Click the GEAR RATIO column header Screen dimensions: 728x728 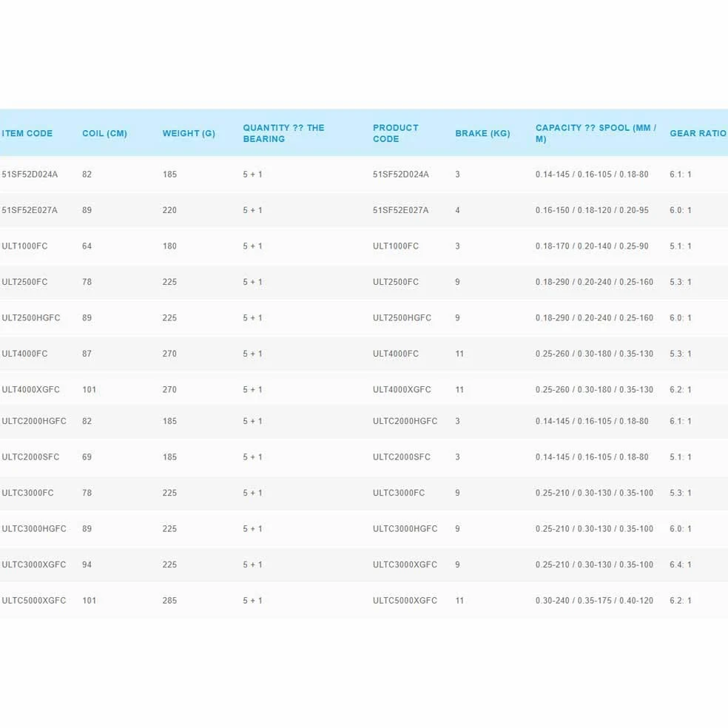(698, 133)
